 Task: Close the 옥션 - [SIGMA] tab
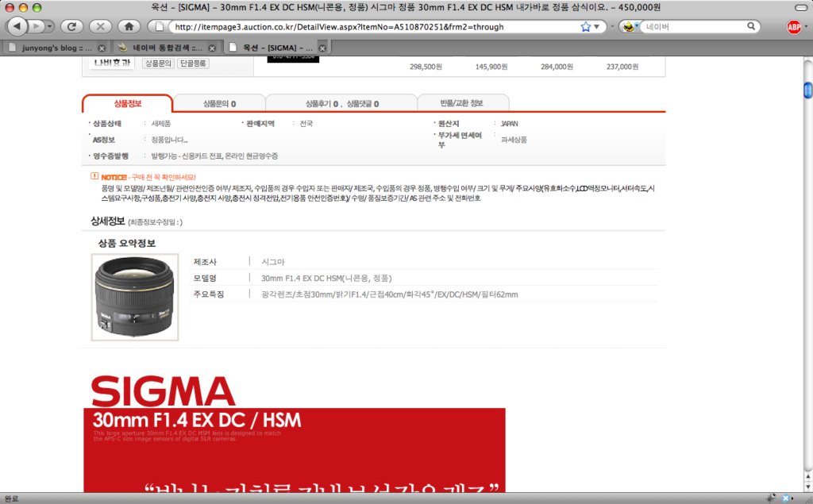322,48
